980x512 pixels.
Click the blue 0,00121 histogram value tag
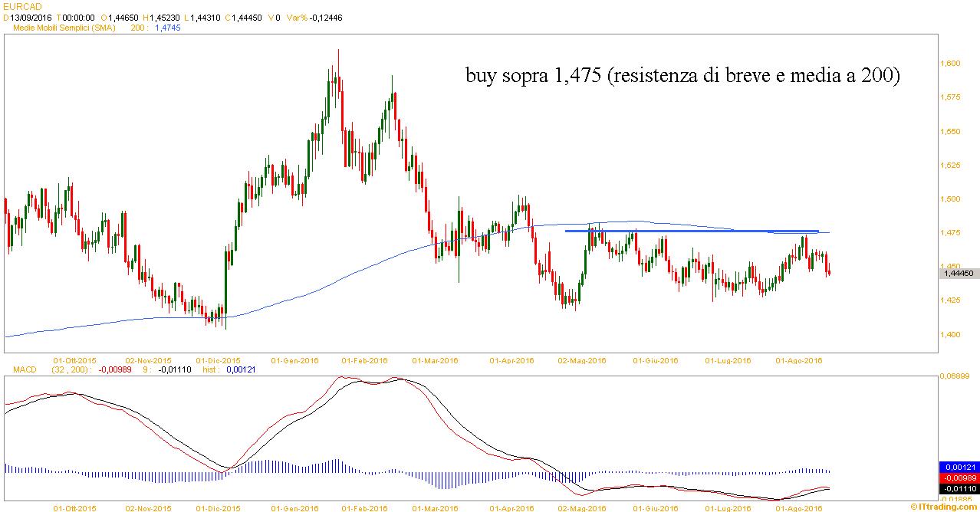959,467
